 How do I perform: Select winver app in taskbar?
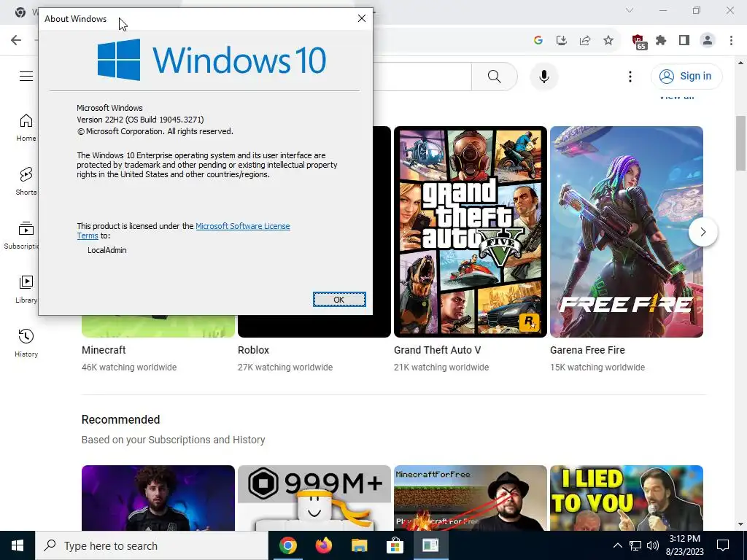pos(430,545)
